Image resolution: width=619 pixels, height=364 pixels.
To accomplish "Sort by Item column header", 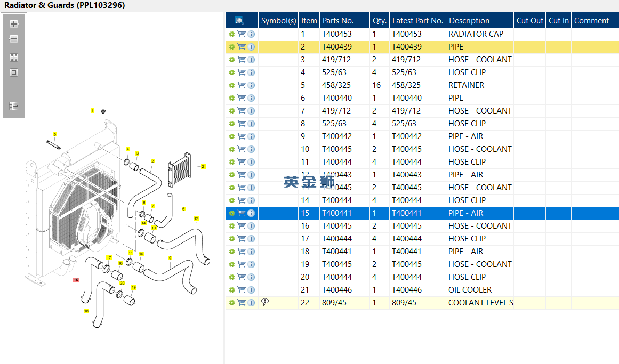I will (309, 21).
